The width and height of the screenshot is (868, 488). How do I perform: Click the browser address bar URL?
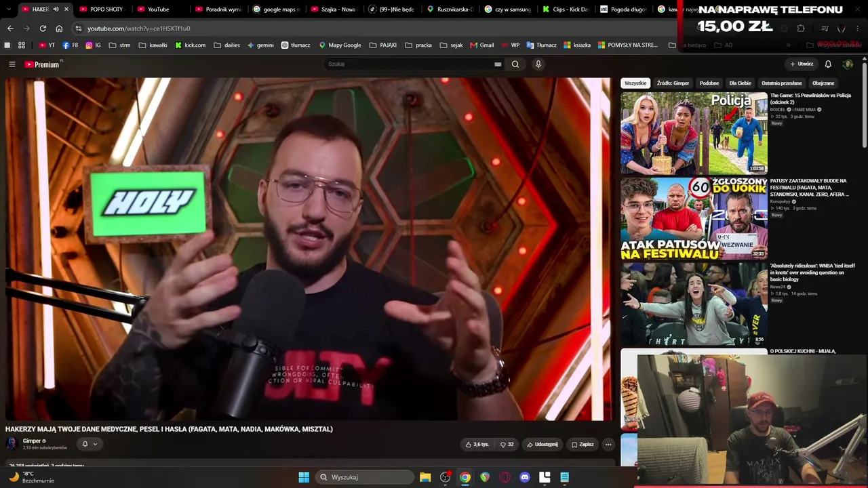point(139,28)
